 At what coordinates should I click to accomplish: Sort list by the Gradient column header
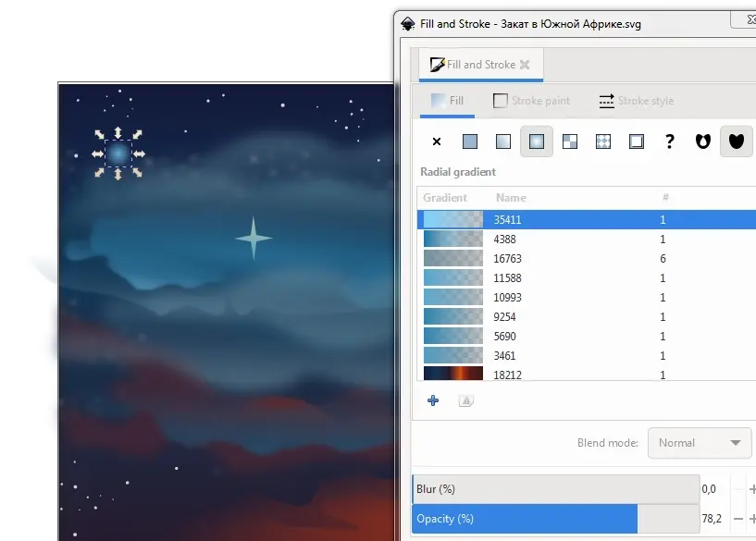(x=445, y=198)
